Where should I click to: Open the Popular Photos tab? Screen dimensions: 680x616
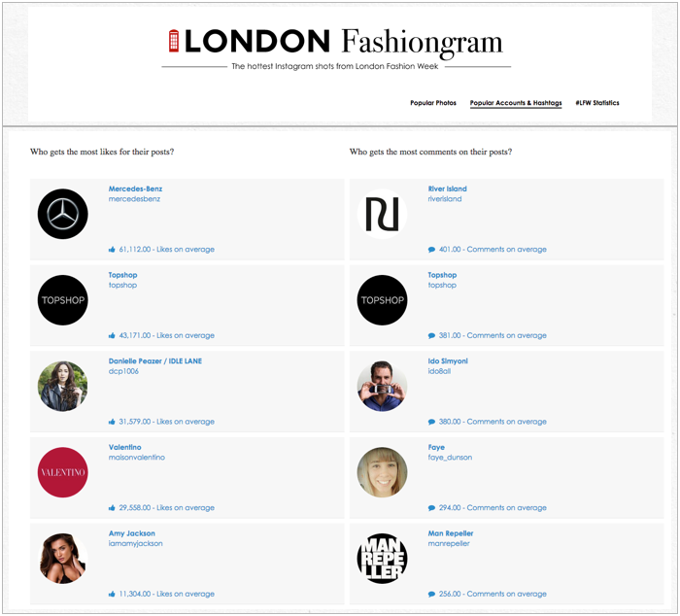click(x=433, y=103)
